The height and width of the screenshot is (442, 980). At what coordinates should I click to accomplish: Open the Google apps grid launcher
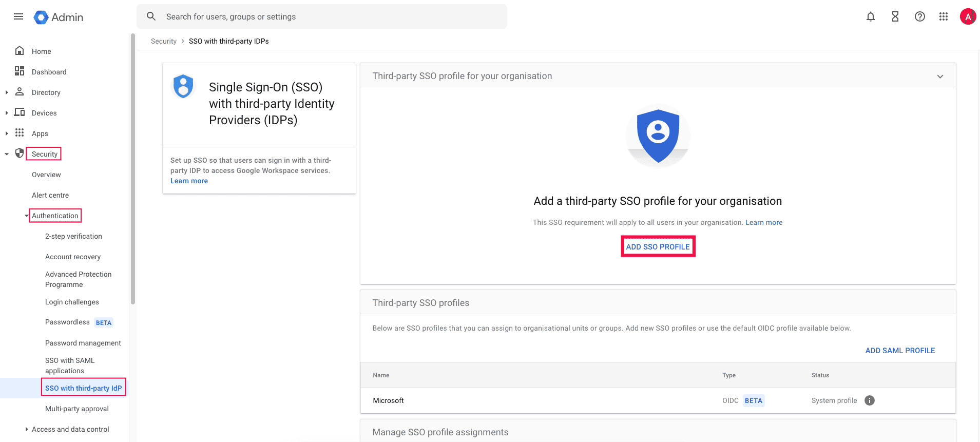click(x=943, y=16)
